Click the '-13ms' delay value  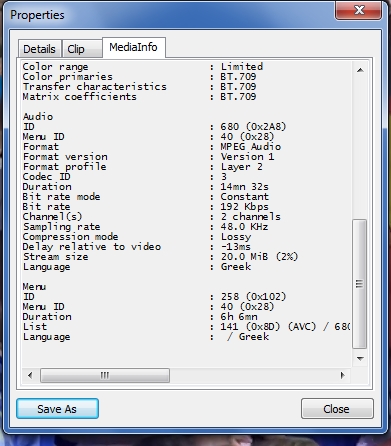236,247
